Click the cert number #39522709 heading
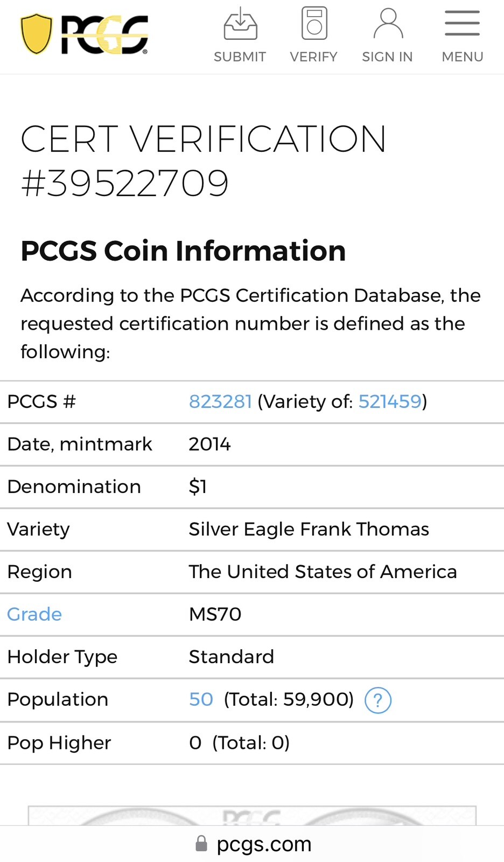The image size is (504, 862). pyautogui.click(x=125, y=183)
